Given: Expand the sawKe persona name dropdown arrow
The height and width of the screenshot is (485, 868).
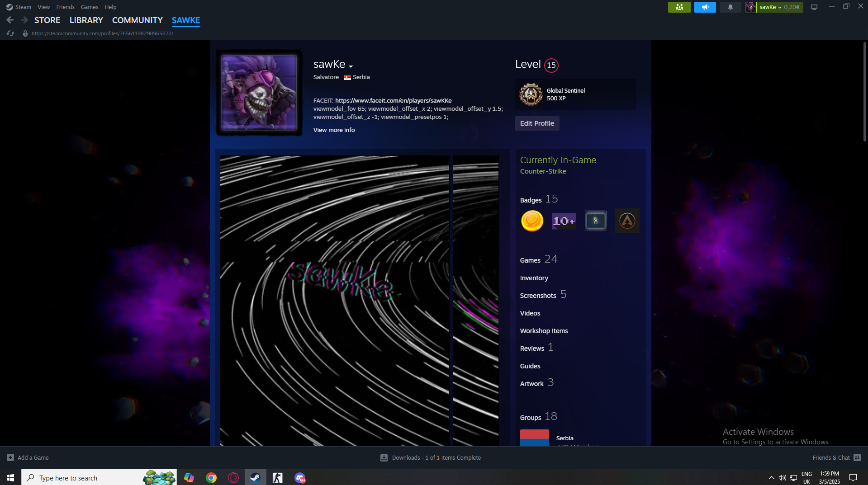Looking at the screenshot, I should [351, 66].
